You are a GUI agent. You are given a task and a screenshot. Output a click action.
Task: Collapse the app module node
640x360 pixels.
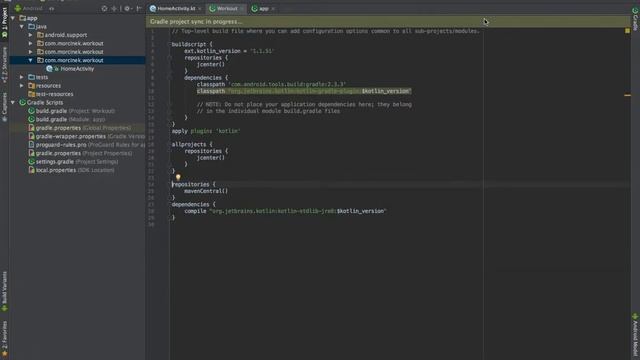(13, 18)
